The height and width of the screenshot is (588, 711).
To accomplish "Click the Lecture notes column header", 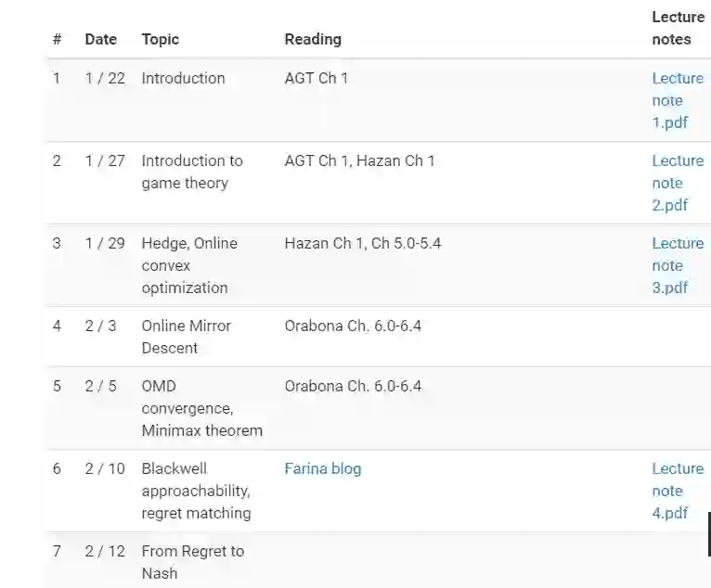I will point(678,28).
